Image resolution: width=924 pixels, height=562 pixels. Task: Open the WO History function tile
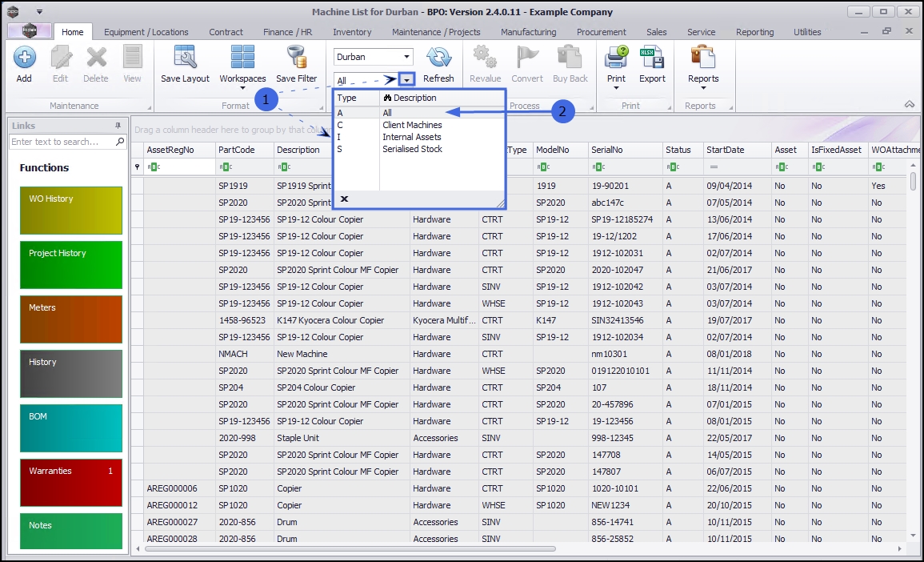pos(71,210)
